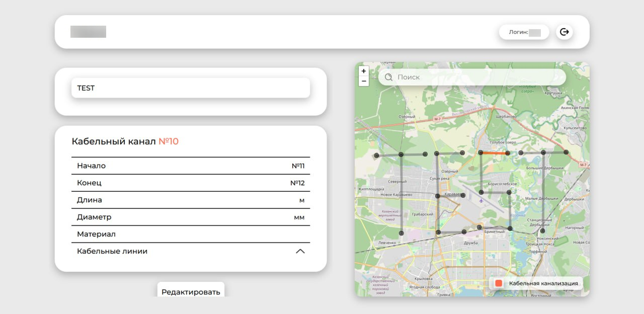Click the orange Кабельная канализация legend swatch

pos(499,283)
